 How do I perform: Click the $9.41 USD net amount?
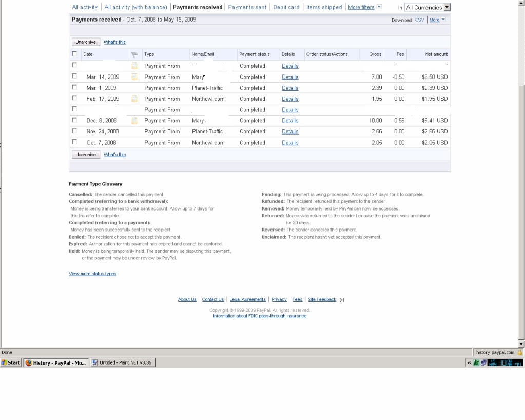point(435,121)
